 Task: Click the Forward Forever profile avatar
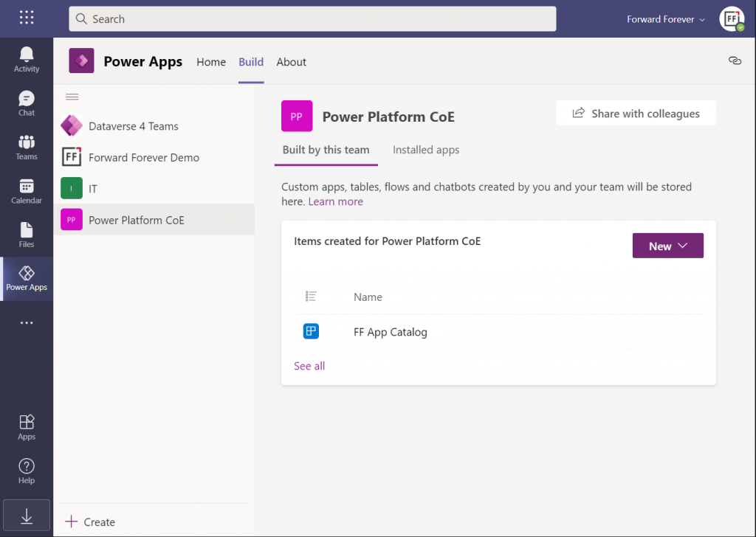tap(732, 18)
